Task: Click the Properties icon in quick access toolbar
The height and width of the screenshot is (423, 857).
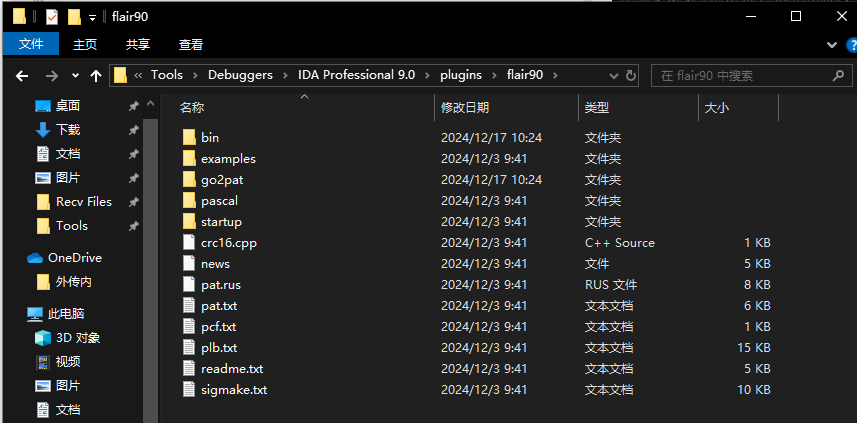Action: (x=52, y=17)
